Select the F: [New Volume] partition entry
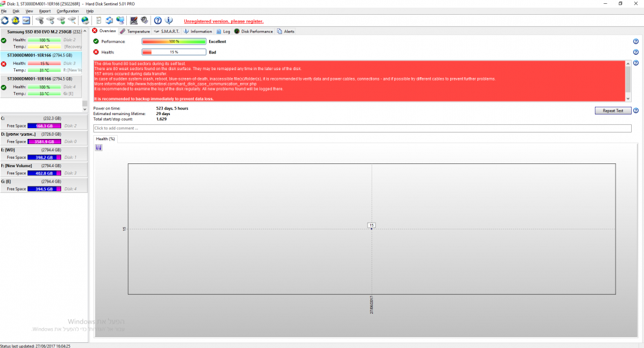This screenshot has width=644, height=348. tap(44, 169)
